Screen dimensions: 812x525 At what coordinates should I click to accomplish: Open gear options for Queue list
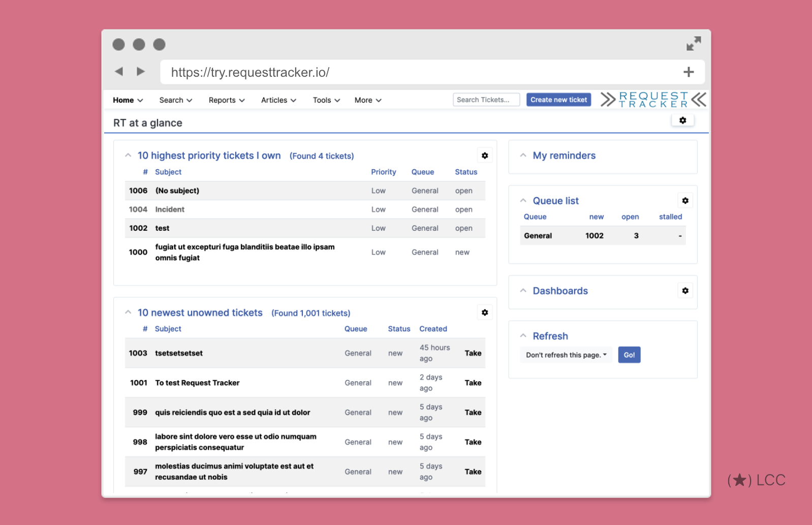(x=685, y=201)
